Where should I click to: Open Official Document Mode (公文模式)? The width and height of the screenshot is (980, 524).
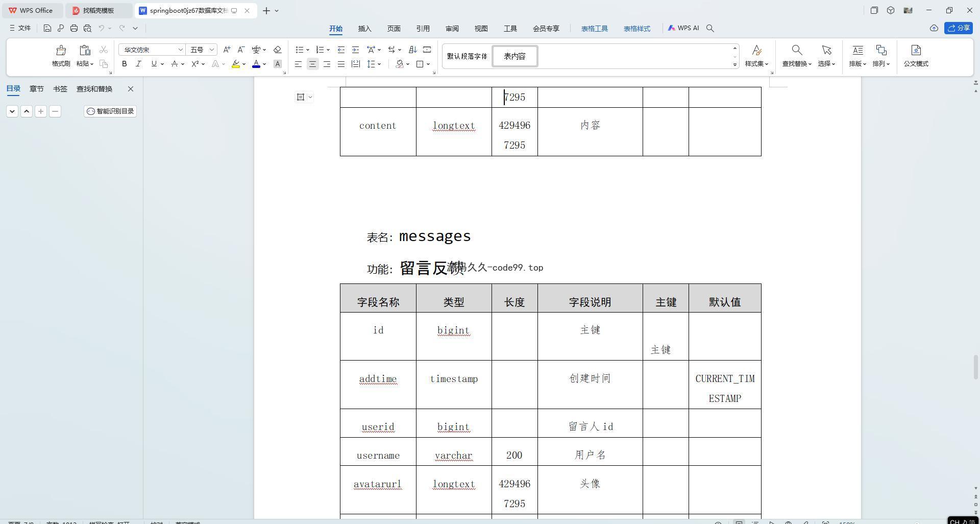[916, 56]
